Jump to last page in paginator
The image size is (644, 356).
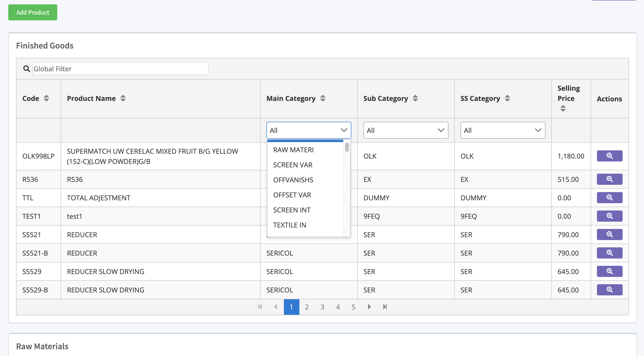[385, 307]
